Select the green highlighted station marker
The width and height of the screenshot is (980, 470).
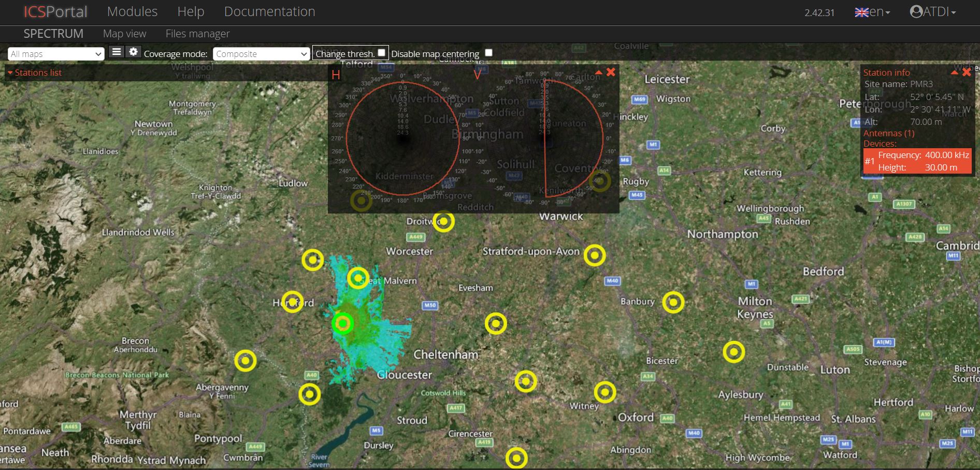click(x=342, y=323)
